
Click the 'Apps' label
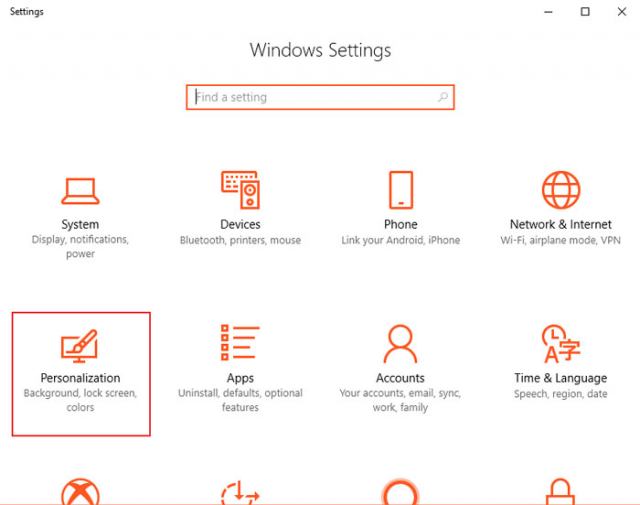coord(240,378)
